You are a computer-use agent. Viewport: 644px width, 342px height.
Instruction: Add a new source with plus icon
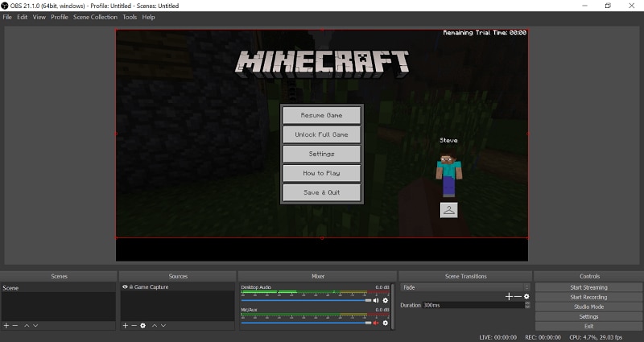(126, 326)
